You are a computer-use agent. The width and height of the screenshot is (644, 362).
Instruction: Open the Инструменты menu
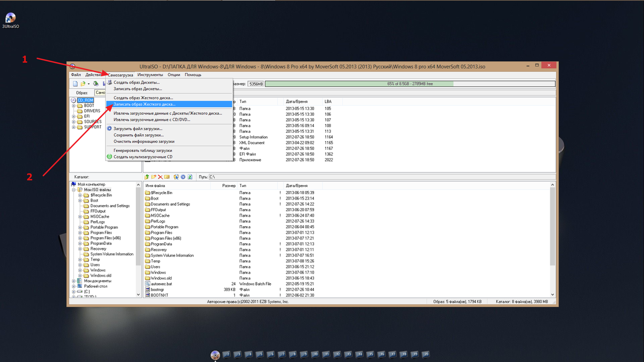coord(150,75)
